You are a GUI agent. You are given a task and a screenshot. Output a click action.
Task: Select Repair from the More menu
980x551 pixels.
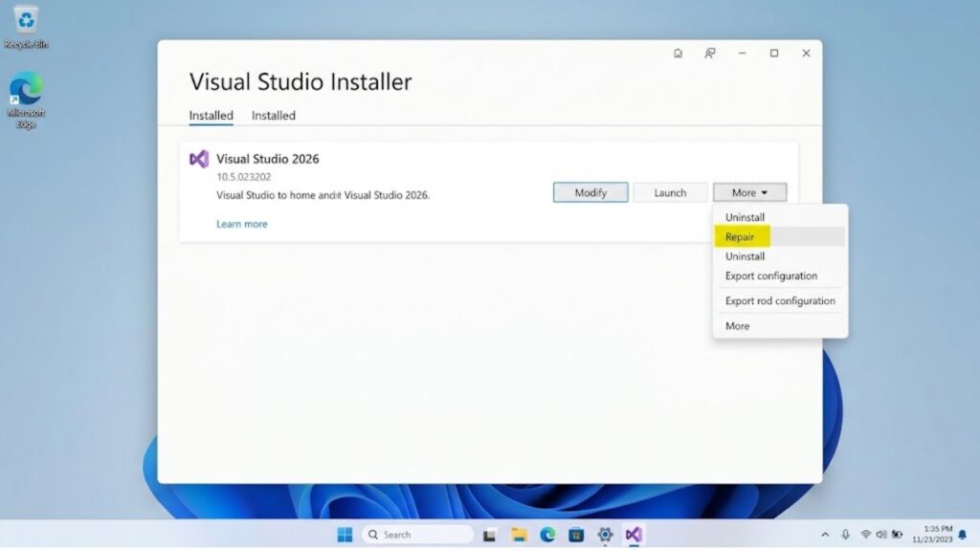pos(780,237)
